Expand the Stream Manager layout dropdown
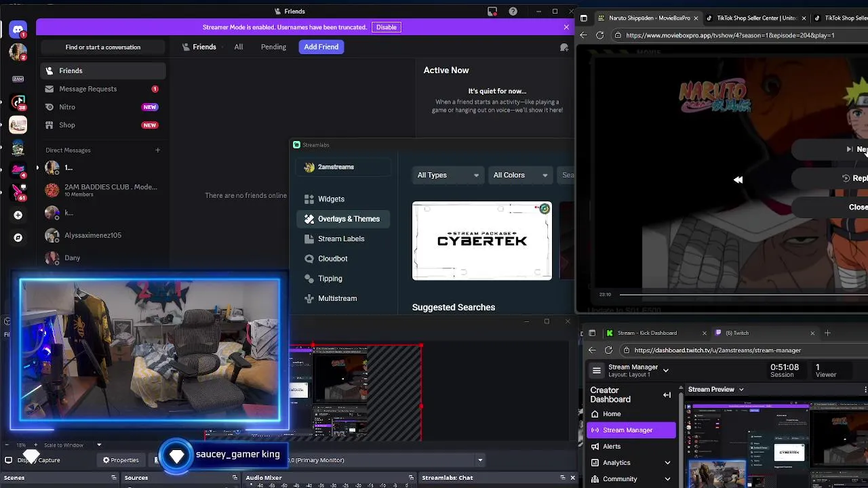The image size is (868, 488). (666, 371)
